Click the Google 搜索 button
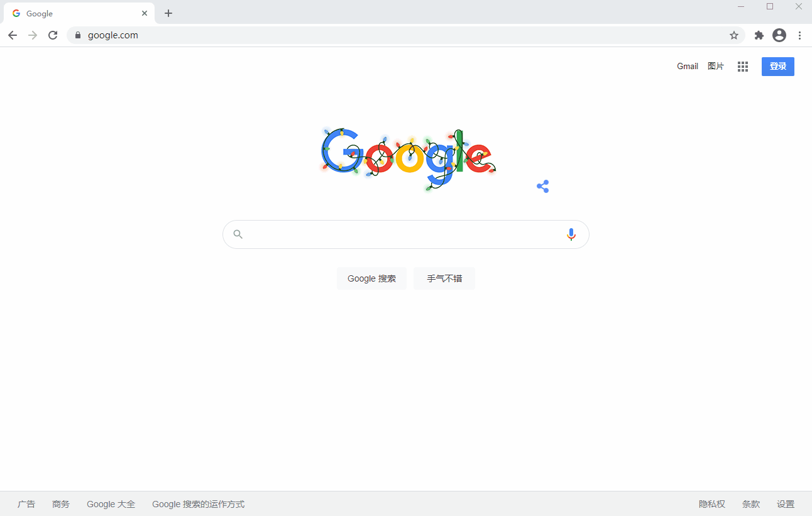The height and width of the screenshot is (516, 812). (x=371, y=278)
